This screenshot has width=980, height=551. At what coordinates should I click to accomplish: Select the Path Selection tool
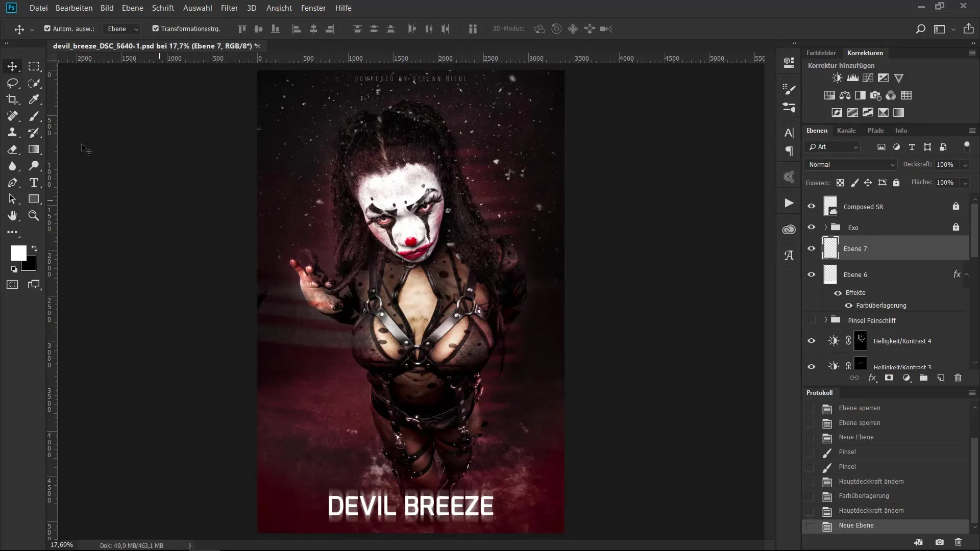point(12,199)
